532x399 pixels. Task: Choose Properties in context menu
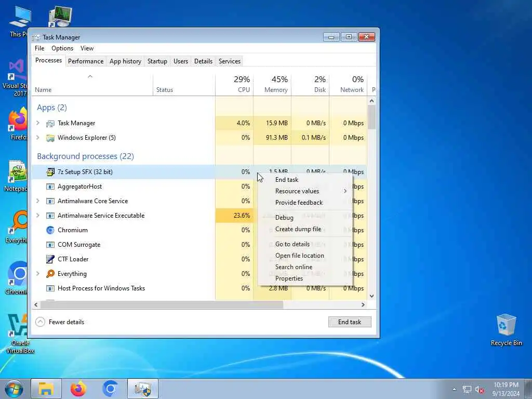pos(305,278)
